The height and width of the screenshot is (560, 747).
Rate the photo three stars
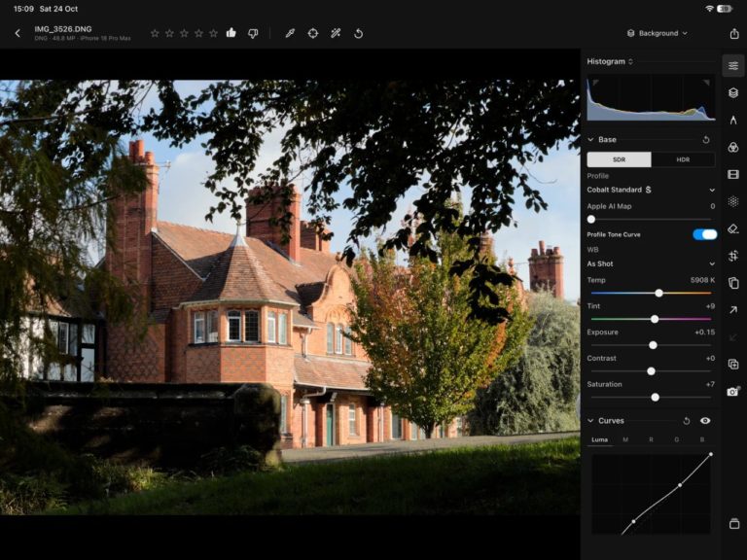coord(185,33)
